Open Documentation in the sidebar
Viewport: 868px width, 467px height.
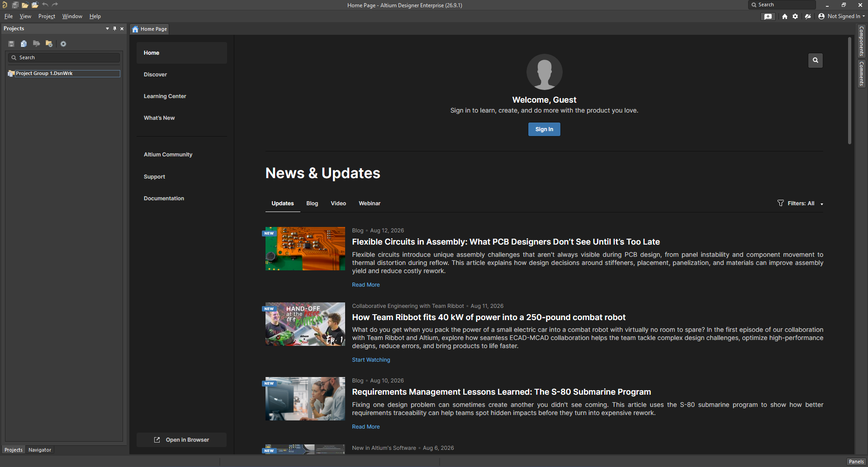click(x=164, y=198)
